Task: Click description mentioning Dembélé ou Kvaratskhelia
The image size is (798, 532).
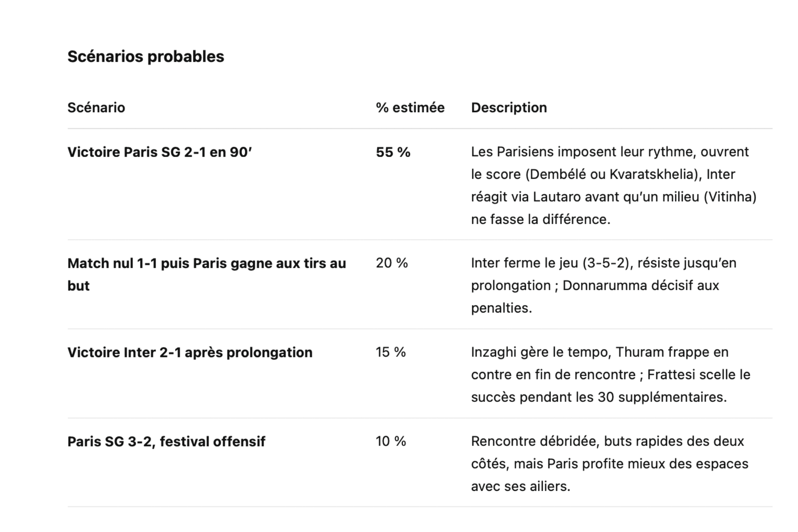Action: (614, 185)
